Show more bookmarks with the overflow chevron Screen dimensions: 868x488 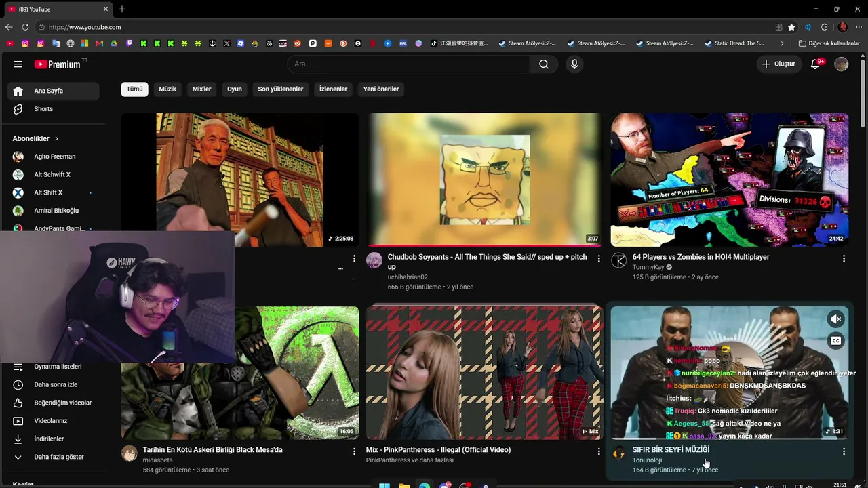782,43
